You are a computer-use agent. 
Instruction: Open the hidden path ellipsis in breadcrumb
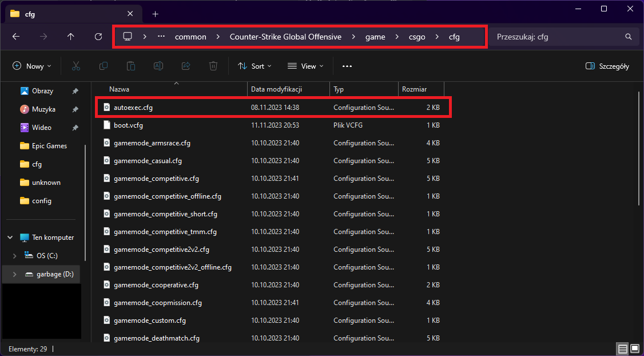(x=161, y=37)
